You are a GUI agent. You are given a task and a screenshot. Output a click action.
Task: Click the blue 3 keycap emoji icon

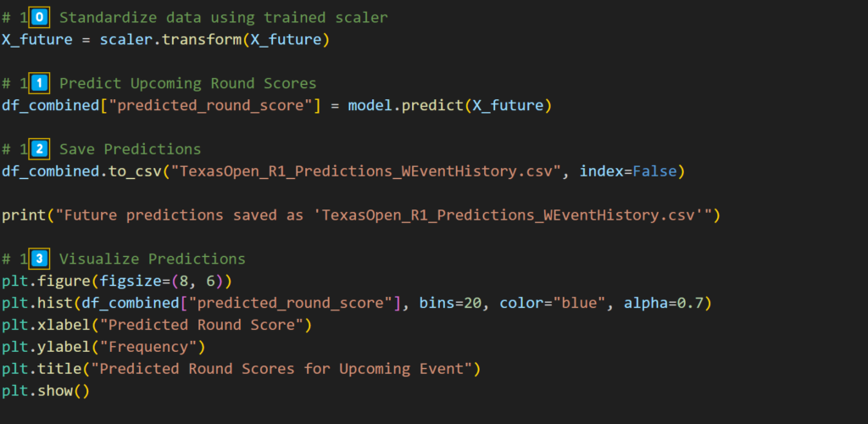pos(39,259)
